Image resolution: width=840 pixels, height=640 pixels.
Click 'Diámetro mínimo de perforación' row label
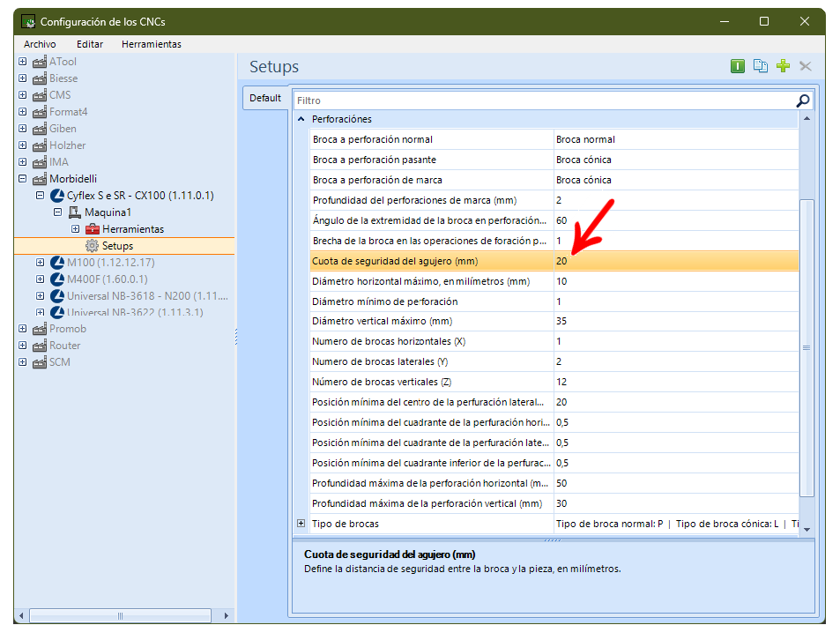point(384,301)
